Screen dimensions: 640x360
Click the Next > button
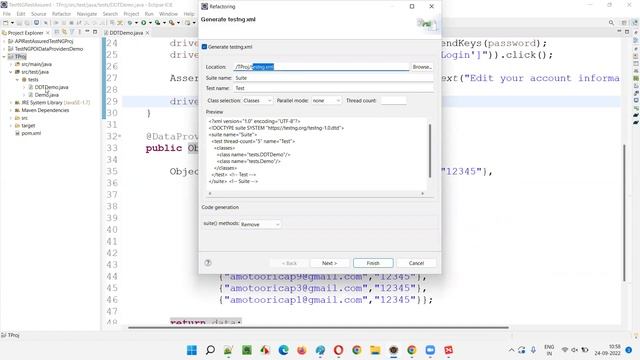tap(329, 263)
